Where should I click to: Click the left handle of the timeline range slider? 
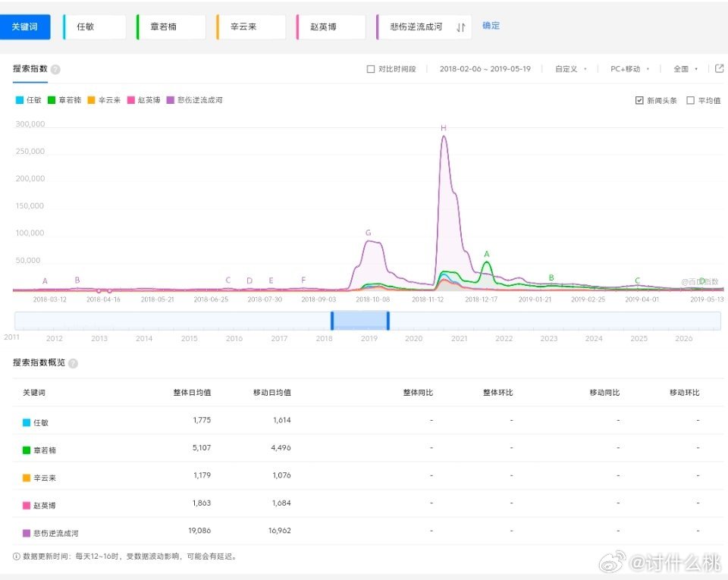[x=332, y=321]
